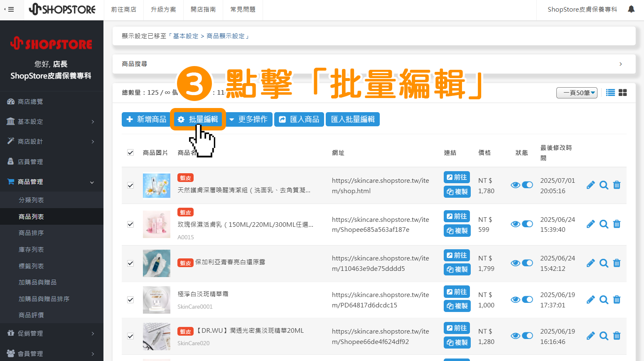The height and width of the screenshot is (361, 644).
Task: Delete 極淨白淡斑精華霜 with trash icon
Action: (617, 300)
